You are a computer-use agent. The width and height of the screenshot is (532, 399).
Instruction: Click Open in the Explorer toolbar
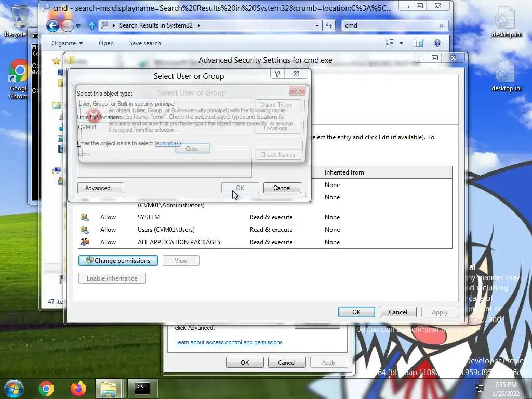106,43
